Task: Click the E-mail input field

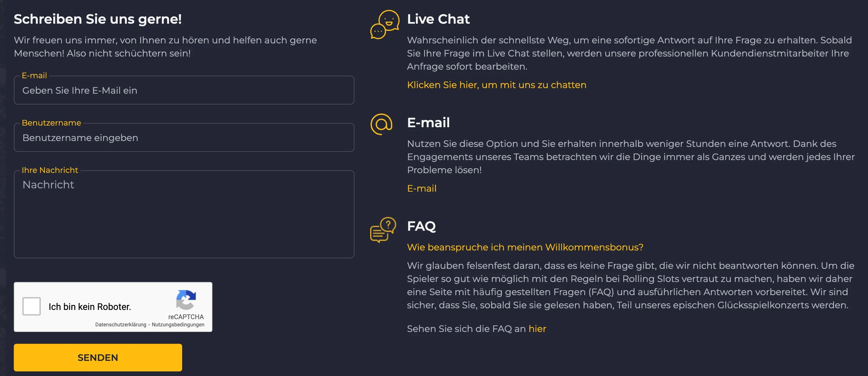Action: tap(184, 90)
